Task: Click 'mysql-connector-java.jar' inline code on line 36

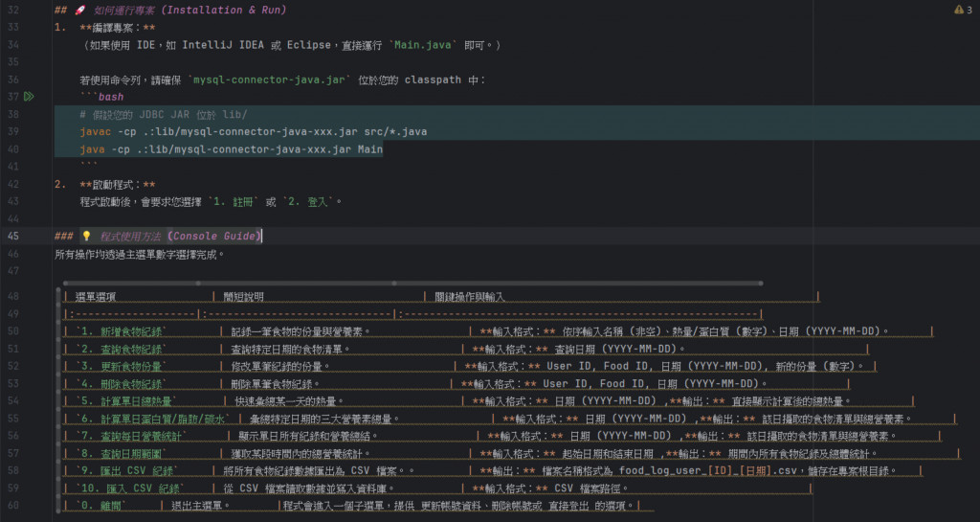Action: (269, 80)
